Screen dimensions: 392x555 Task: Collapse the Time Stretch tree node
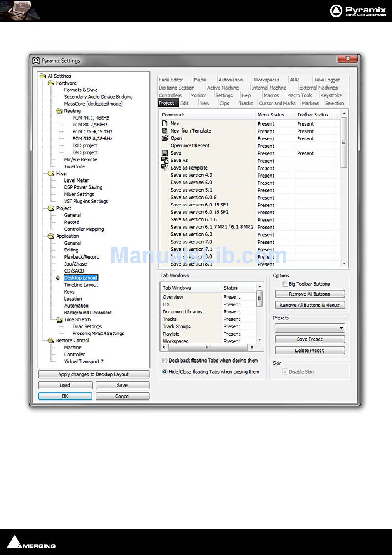[59, 320]
